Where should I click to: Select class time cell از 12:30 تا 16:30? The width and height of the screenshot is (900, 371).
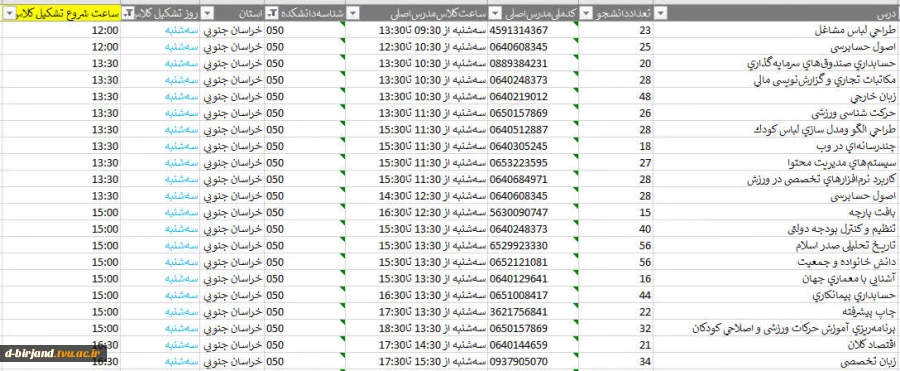coord(417,213)
